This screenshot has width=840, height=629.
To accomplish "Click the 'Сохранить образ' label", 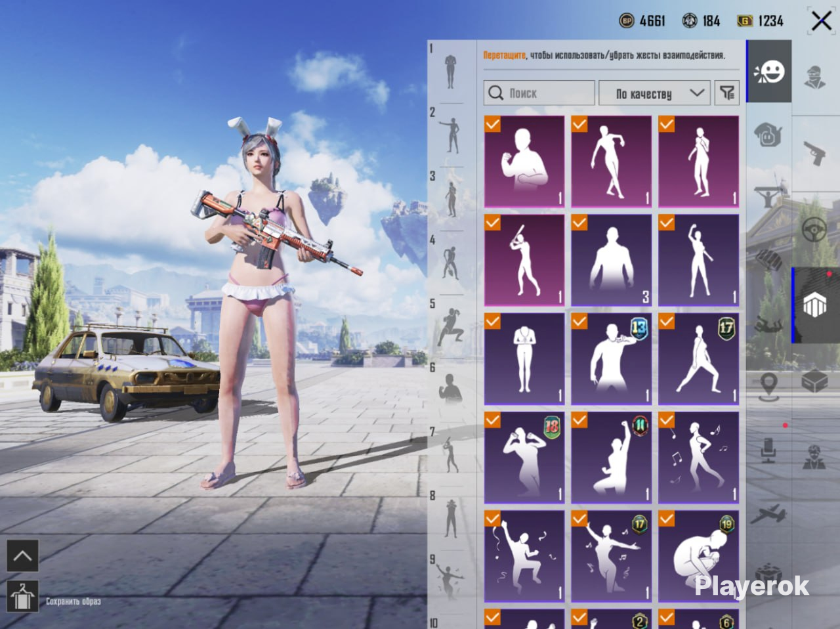I will [x=73, y=601].
